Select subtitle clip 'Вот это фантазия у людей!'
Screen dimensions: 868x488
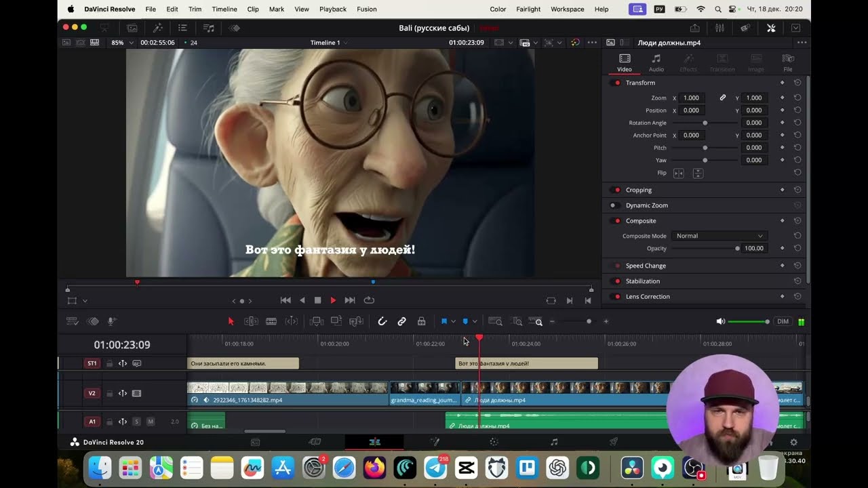pyautogui.click(x=526, y=363)
